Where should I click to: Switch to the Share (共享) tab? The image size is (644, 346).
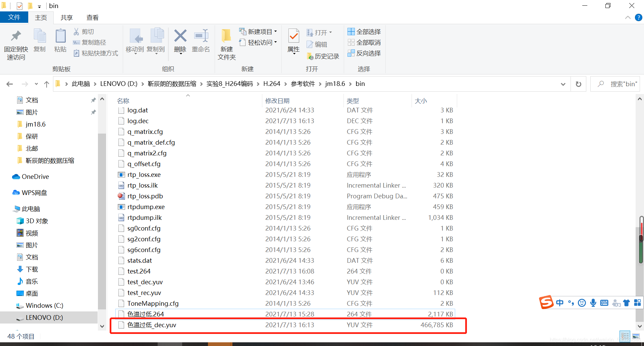pos(66,18)
